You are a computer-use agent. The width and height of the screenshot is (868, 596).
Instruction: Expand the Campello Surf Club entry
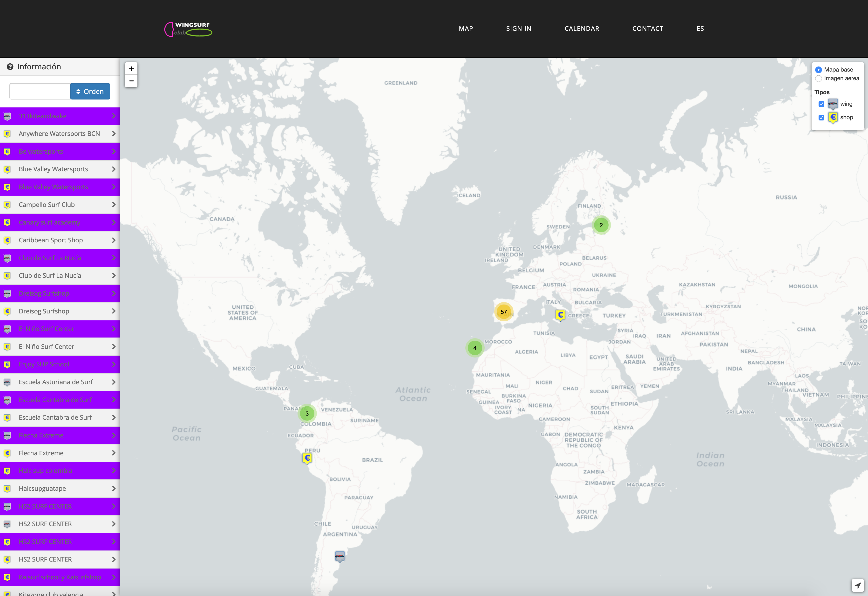[x=114, y=205]
